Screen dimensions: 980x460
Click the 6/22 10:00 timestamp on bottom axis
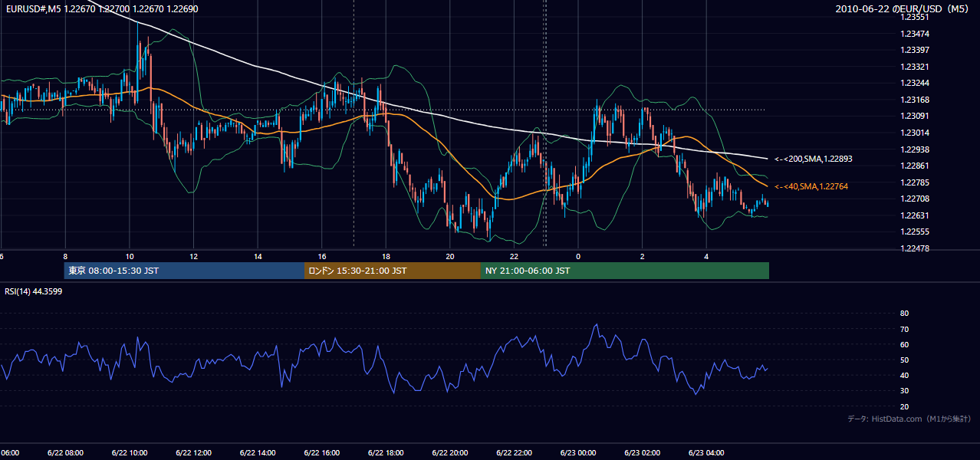click(129, 453)
